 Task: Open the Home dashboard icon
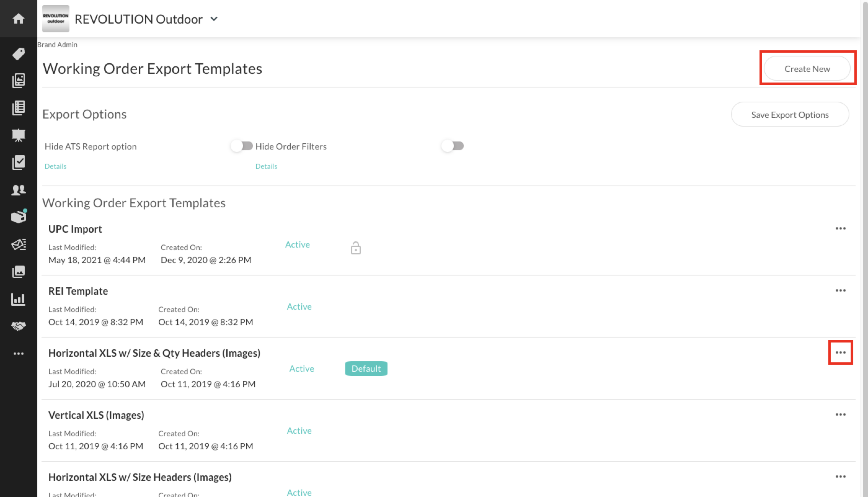(x=18, y=19)
